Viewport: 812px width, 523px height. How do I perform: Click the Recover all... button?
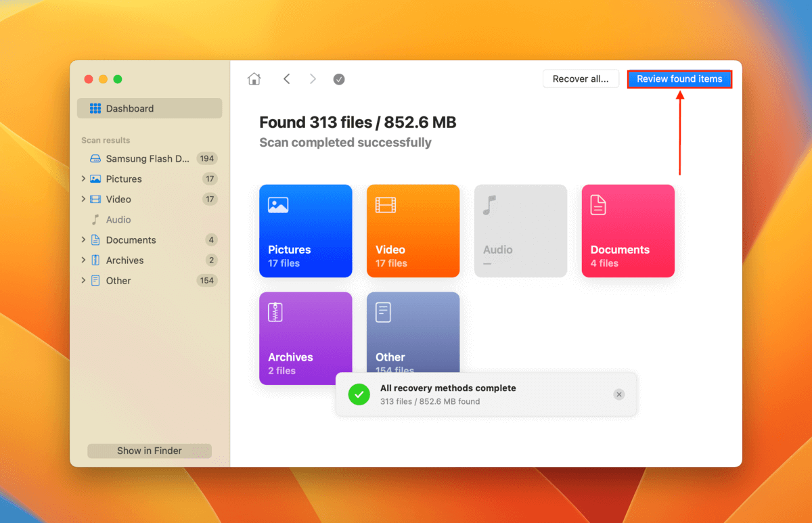[x=581, y=79]
